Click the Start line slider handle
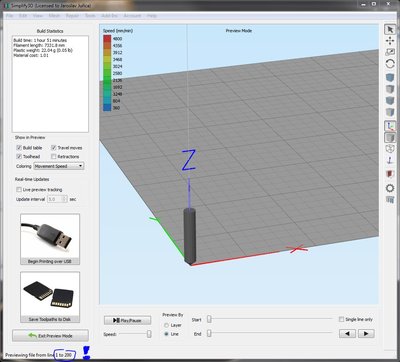This screenshot has width=400, height=362. [x=209, y=319]
